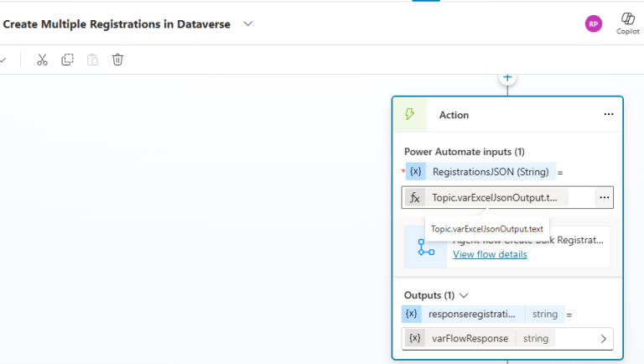Click the RP user avatar
This screenshot has width=644, height=364.
point(594,23)
